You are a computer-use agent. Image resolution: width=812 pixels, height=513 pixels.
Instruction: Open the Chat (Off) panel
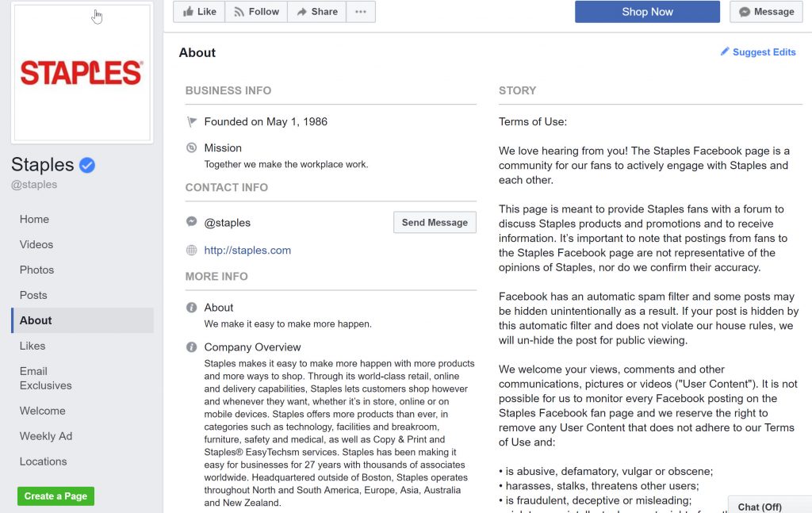tap(769, 505)
